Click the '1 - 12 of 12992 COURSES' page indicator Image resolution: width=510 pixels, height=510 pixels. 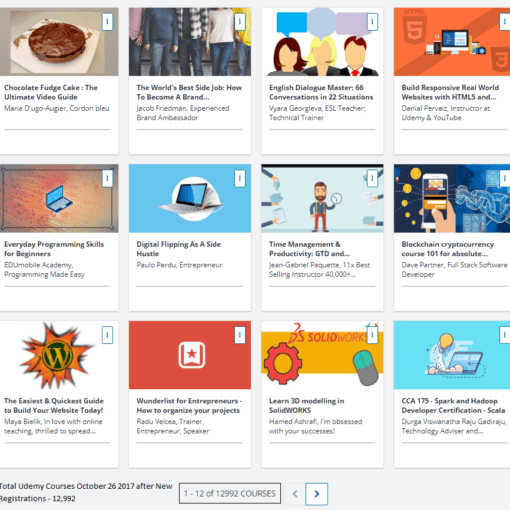pos(230,493)
